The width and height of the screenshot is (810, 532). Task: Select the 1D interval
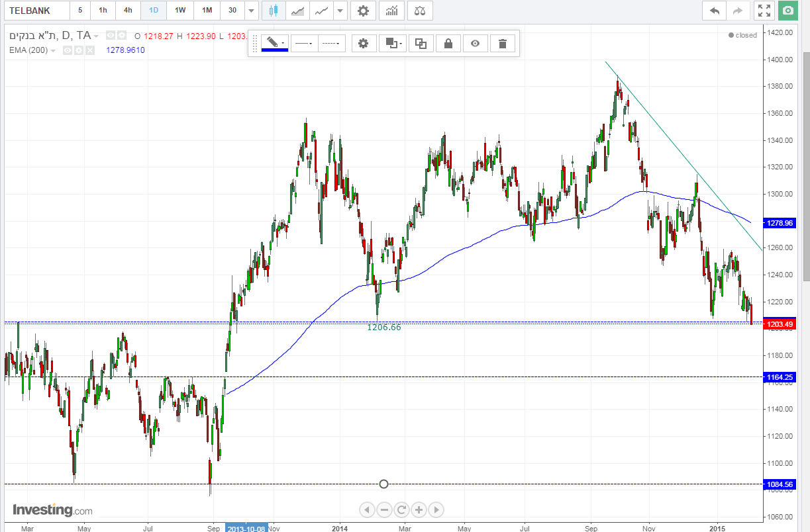tap(154, 11)
